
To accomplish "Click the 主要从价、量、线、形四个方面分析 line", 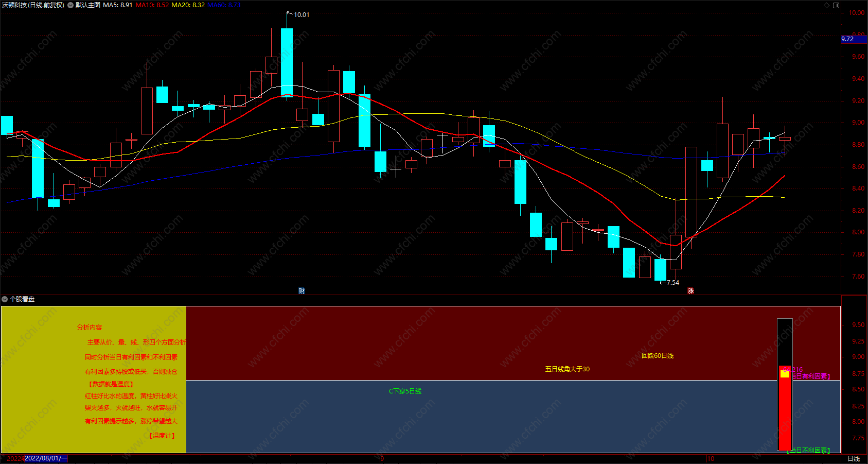I will click(136, 342).
